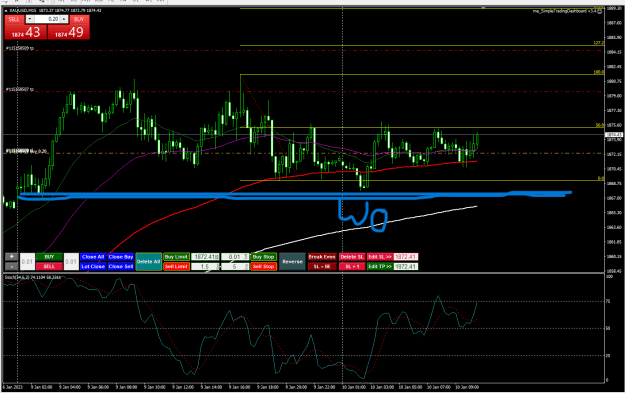Click the 9 Jan 12:00 time label

click(183, 387)
